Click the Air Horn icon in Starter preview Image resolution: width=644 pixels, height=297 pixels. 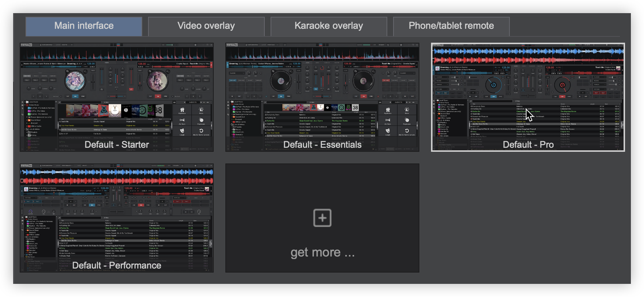182,120
